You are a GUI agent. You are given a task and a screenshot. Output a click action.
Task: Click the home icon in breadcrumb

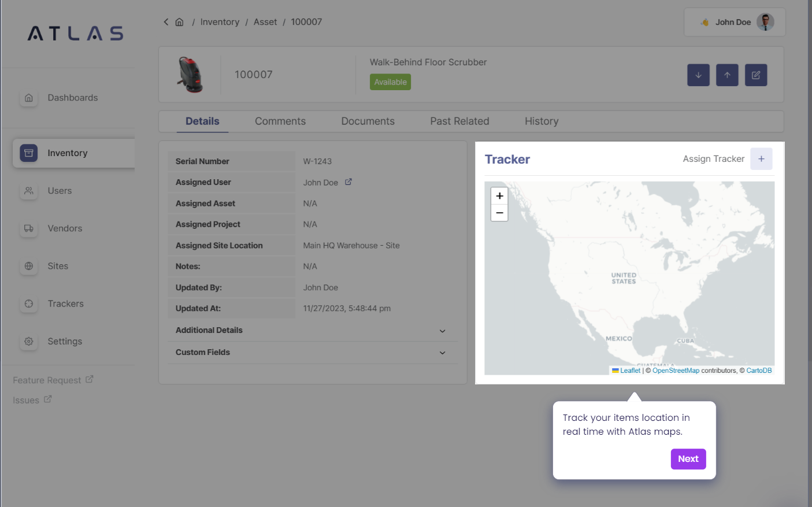(180, 22)
